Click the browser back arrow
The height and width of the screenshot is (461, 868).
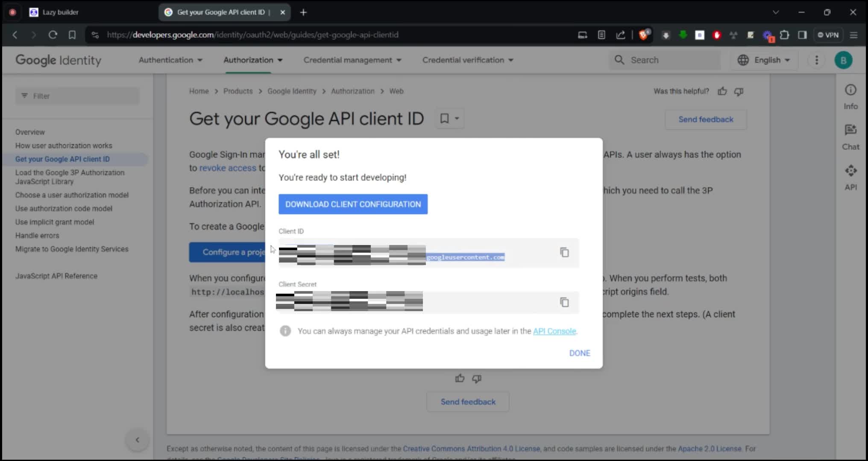(x=15, y=35)
